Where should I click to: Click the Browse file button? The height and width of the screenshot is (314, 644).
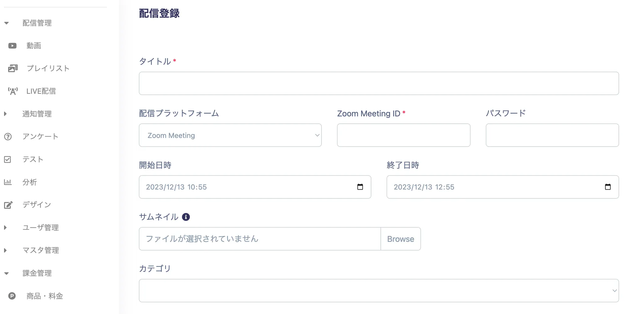[x=400, y=239]
